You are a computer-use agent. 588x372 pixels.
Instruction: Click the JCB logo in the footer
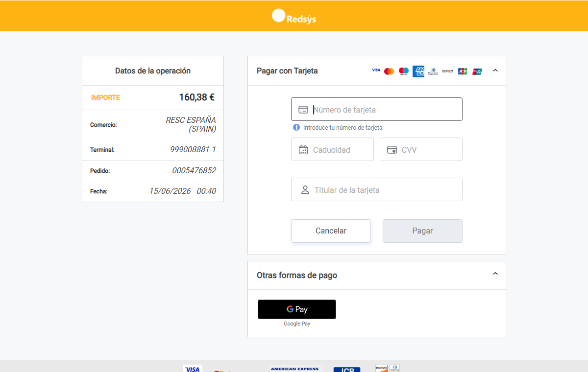[347, 370]
